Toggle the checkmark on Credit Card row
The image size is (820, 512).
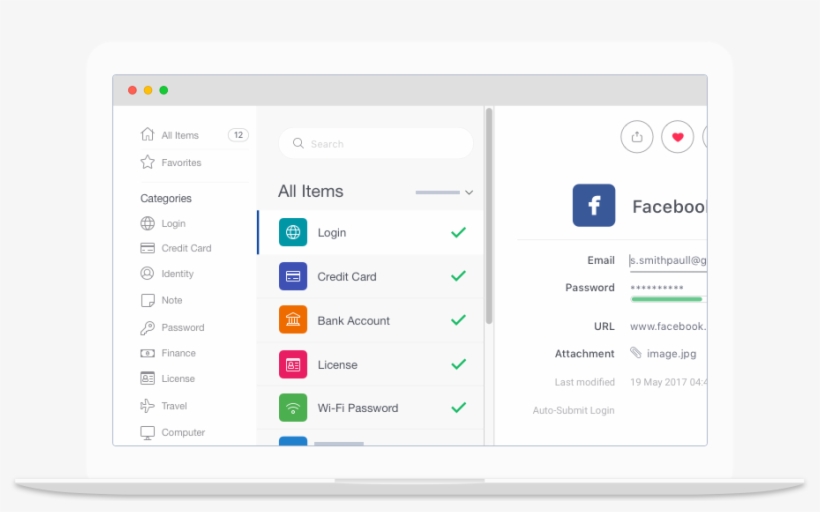pos(458,276)
